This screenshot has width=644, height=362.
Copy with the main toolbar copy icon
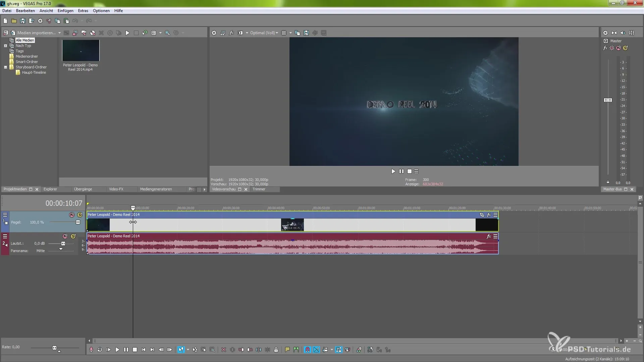tap(58, 21)
